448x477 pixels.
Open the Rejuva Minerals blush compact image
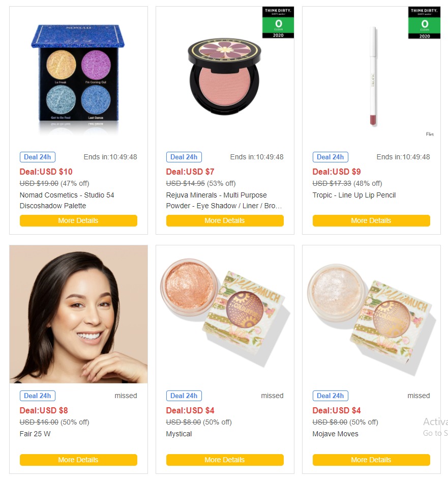click(x=224, y=77)
